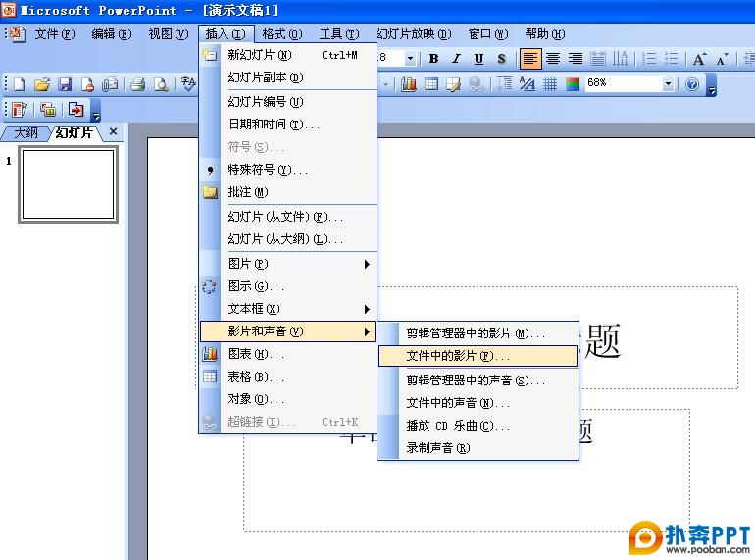Open the font size dropdown arrow
The width and height of the screenshot is (755, 560).
(x=410, y=59)
